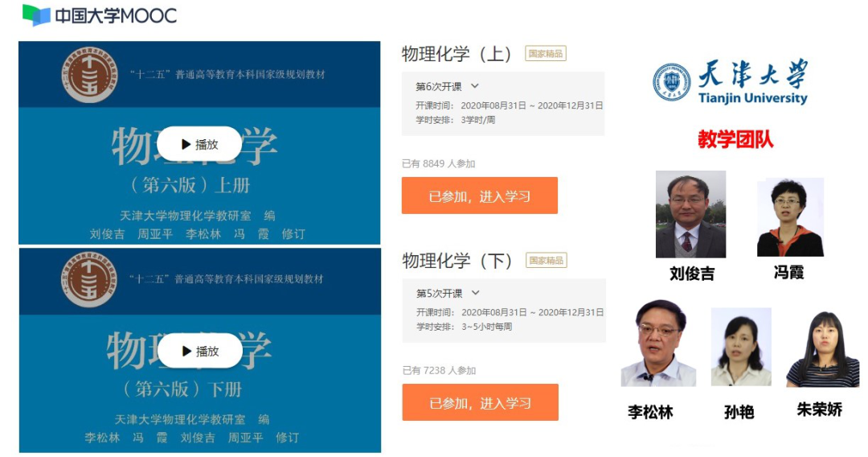
Task: Expand the 第6次开课 session dropdown
Action: (x=448, y=86)
